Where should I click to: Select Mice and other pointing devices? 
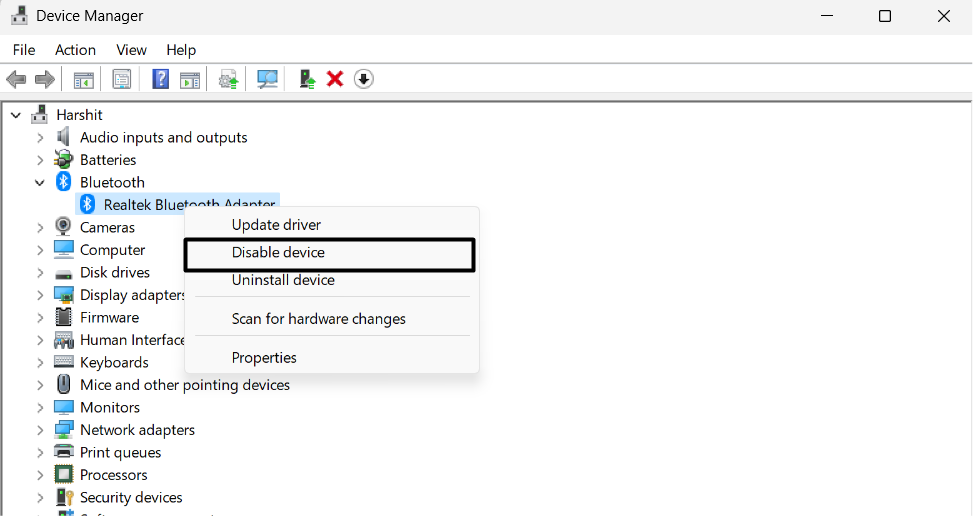[x=184, y=385]
